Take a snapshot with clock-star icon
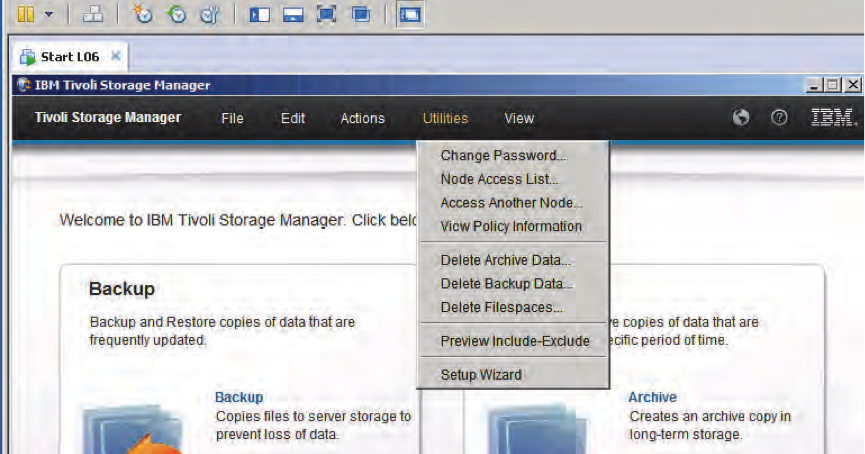865x454 pixels. (x=143, y=14)
